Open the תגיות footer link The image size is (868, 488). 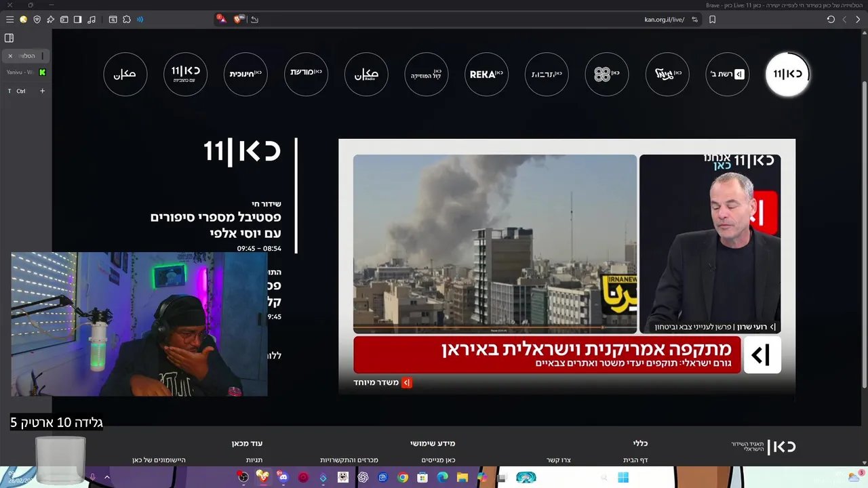pyautogui.click(x=254, y=460)
